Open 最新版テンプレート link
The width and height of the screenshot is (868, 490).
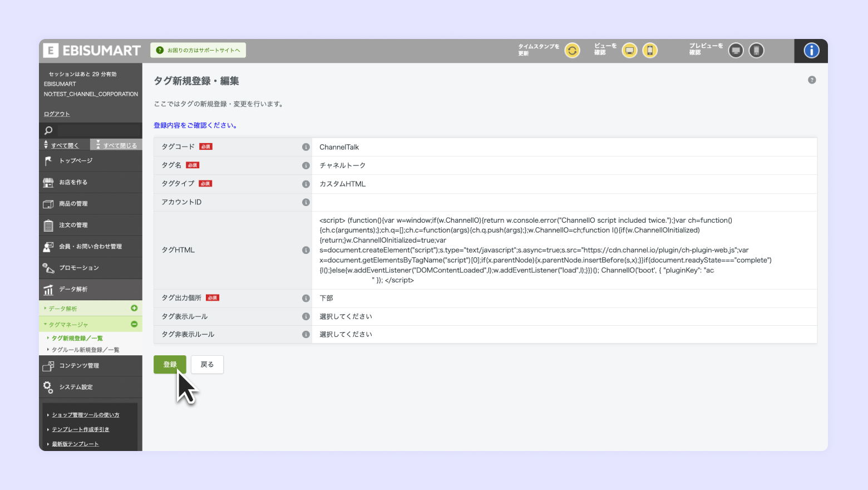[75, 444]
